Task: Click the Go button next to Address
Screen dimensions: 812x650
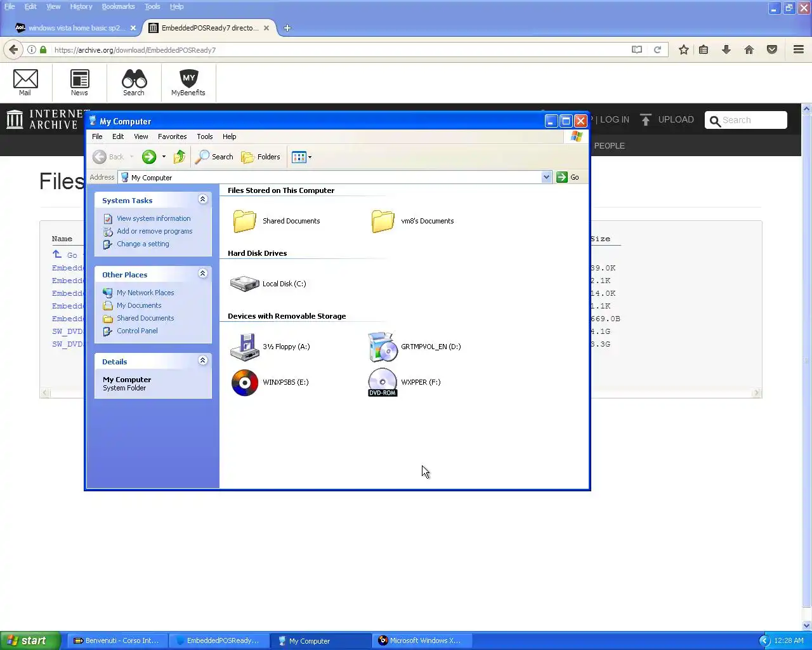Action: tap(568, 177)
